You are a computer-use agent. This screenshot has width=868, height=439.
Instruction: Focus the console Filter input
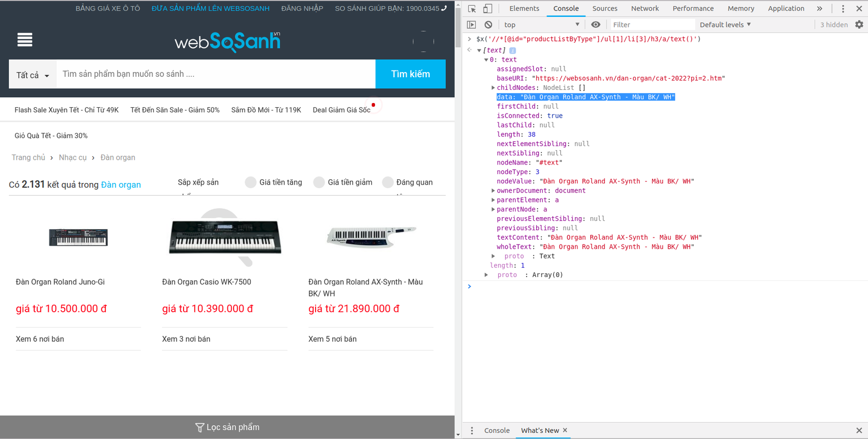652,25
